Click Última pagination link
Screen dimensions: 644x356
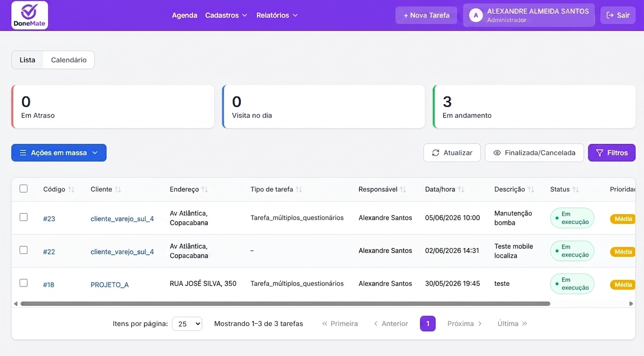(x=512, y=324)
